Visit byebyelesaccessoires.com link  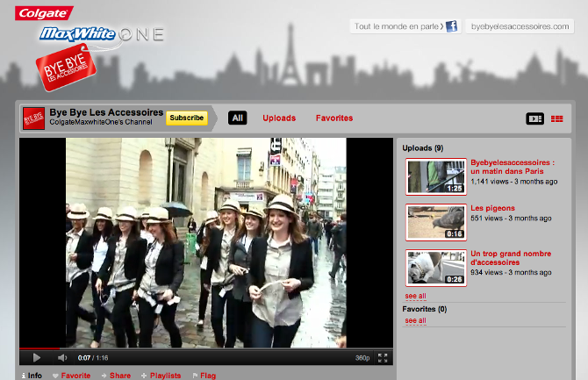tap(520, 26)
